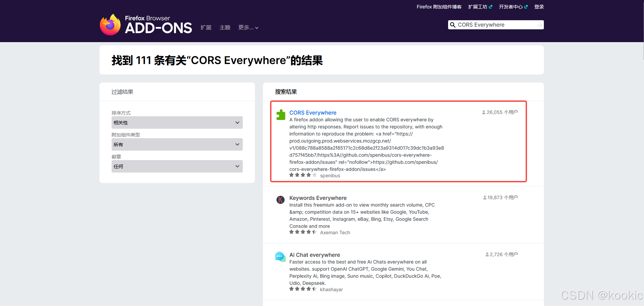Screen dimensions: 644x306
Task: Open the 徽章 dropdown showing 任何
Action: click(177, 166)
